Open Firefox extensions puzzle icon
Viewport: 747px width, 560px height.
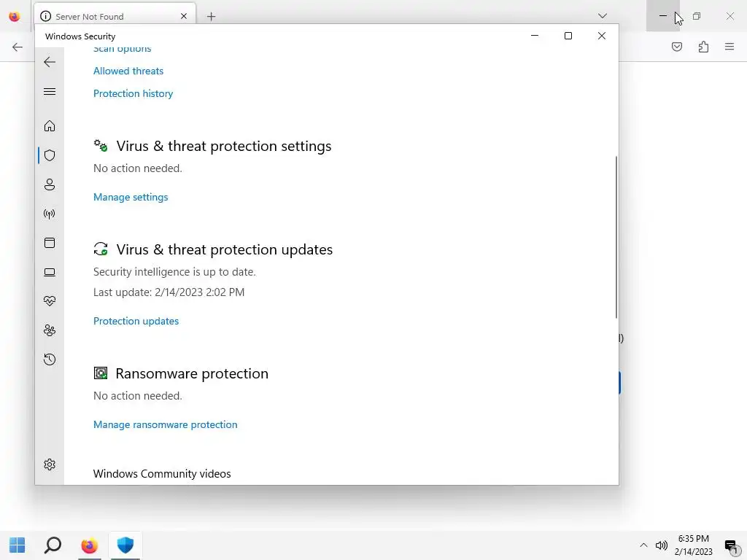(x=703, y=47)
